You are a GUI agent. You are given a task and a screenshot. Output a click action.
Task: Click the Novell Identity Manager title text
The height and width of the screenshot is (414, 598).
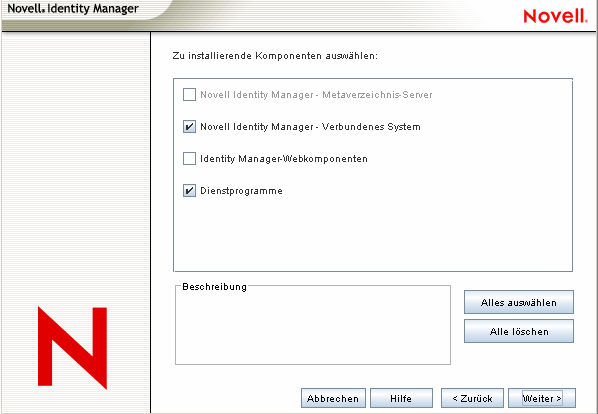[x=73, y=8]
